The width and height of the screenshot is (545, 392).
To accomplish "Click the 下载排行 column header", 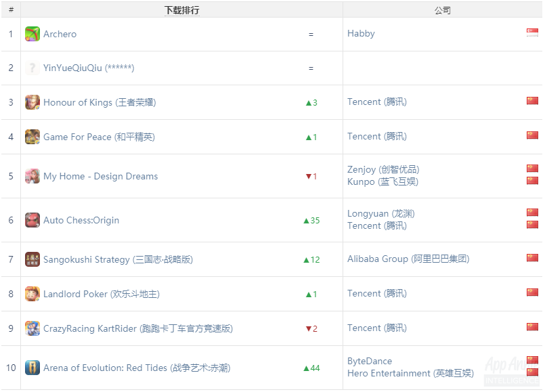I will tap(182, 10).
